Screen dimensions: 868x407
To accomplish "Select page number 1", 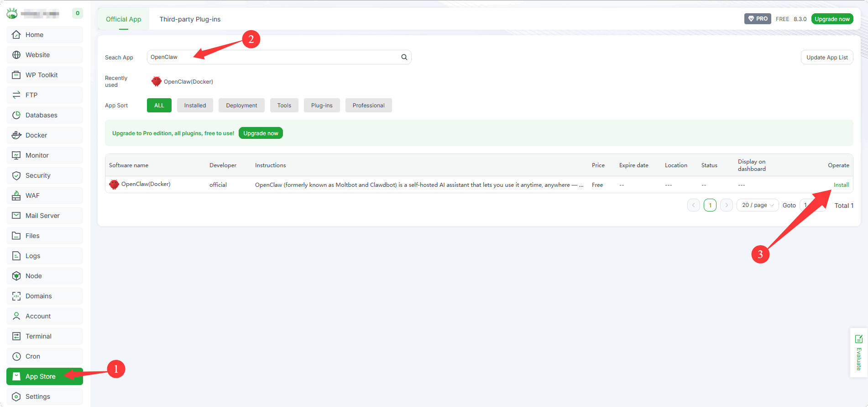I will click(710, 205).
